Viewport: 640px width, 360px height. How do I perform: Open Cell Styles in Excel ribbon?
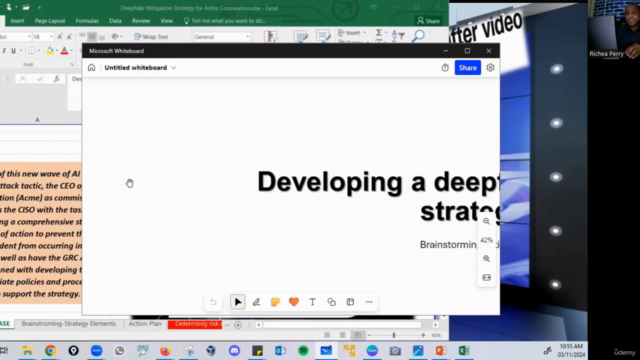[323, 37]
